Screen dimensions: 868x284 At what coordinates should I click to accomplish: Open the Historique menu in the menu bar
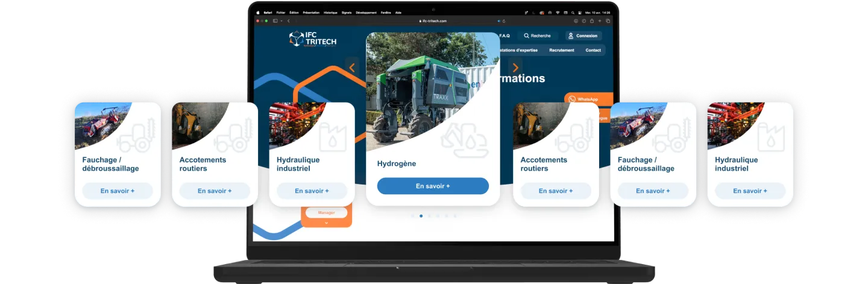coord(330,12)
